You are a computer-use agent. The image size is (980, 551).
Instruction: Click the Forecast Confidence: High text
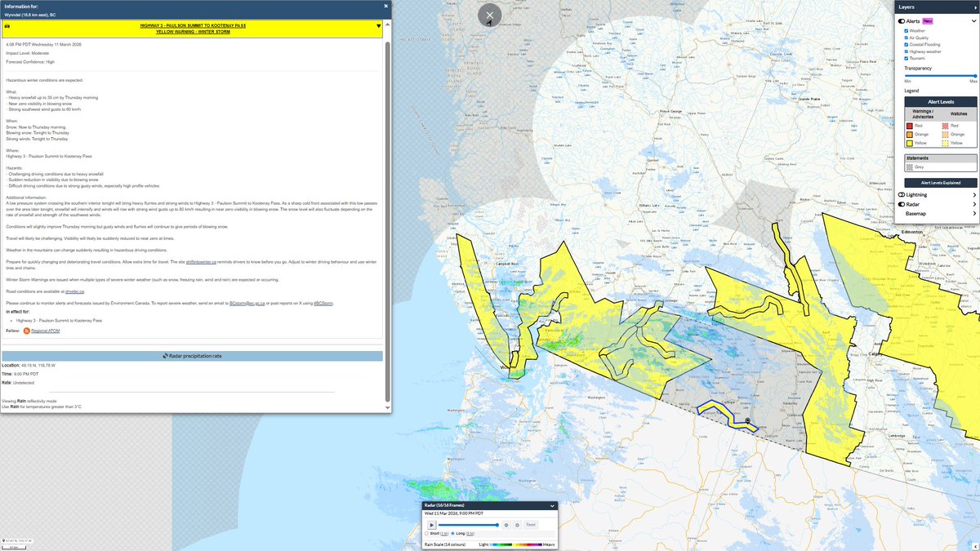[x=30, y=61]
